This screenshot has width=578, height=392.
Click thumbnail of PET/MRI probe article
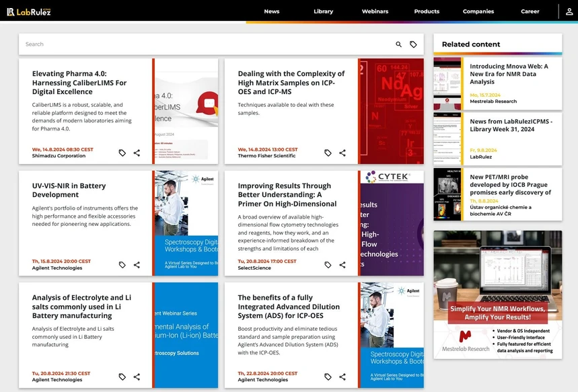tap(447, 194)
